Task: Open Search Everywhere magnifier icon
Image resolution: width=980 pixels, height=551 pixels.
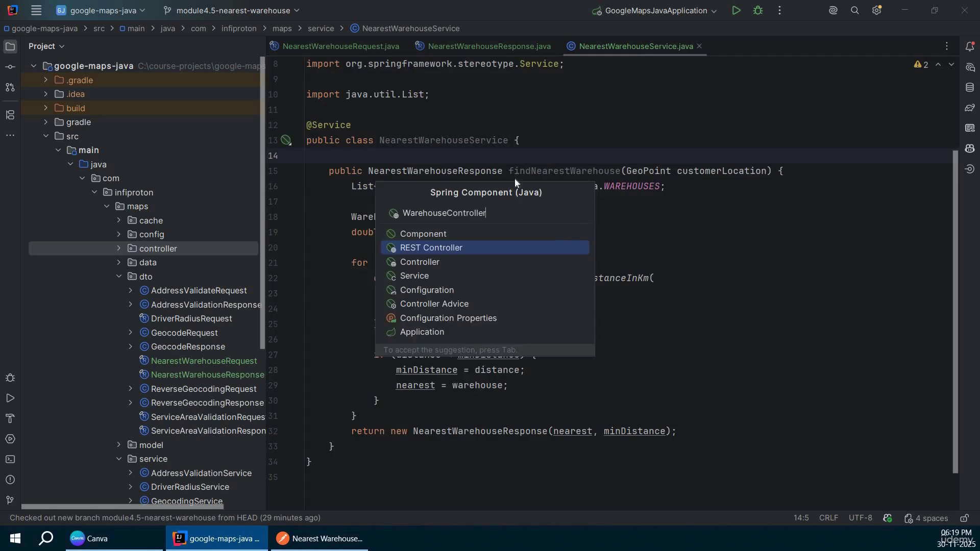Action: (855, 10)
